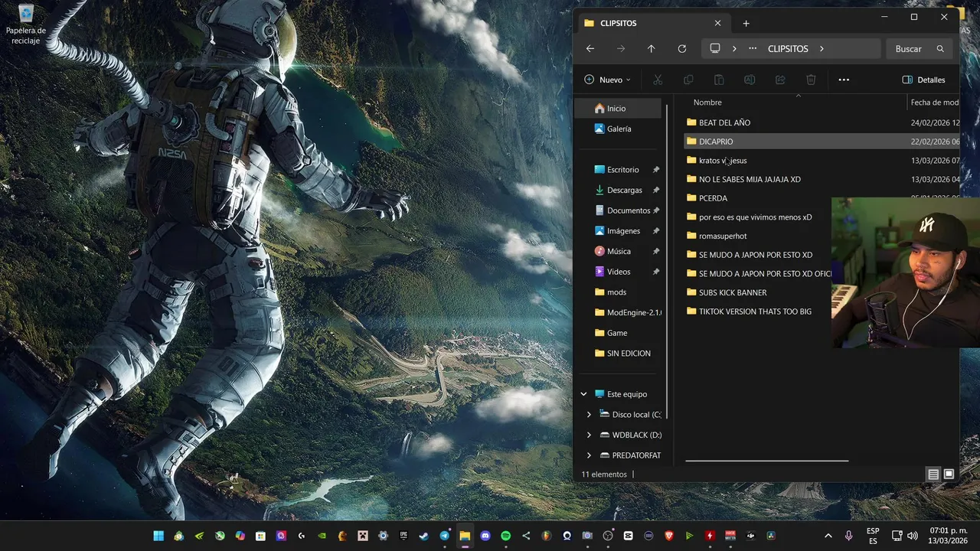The height and width of the screenshot is (551, 980).
Task: Expand the Disco local (C:) node
Action: tap(589, 415)
